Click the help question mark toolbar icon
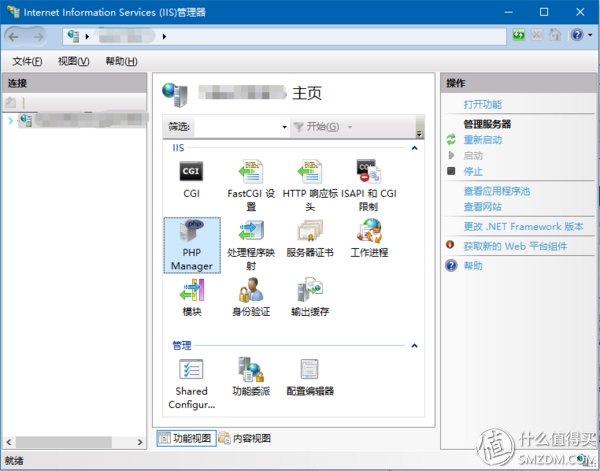The height and width of the screenshot is (471, 600). click(x=577, y=36)
